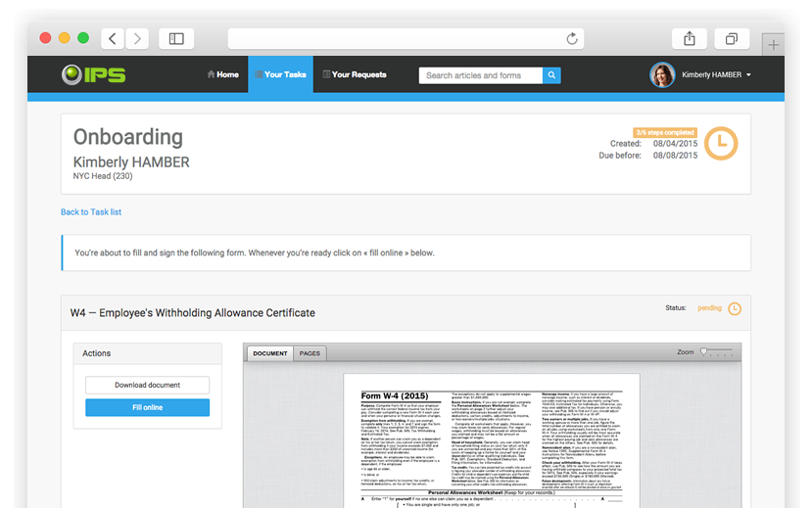Show all tabs overview button
812x508 pixels.
[x=732, y=38]
